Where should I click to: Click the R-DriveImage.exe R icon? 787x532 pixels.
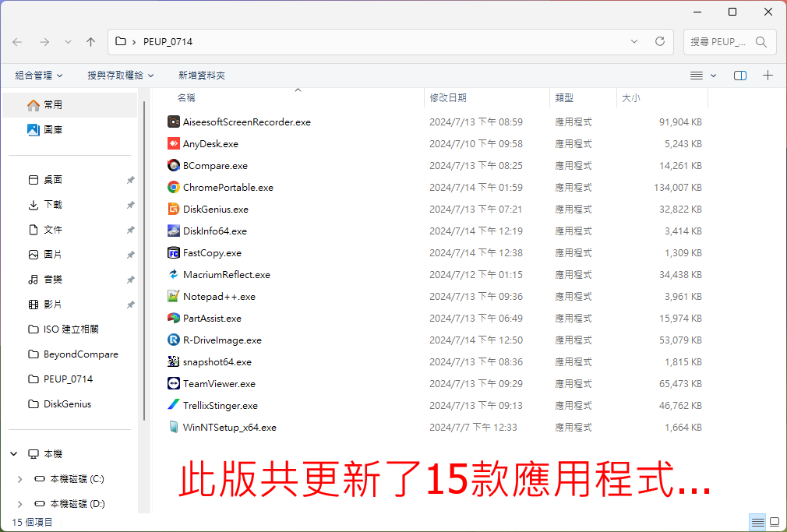173,340
